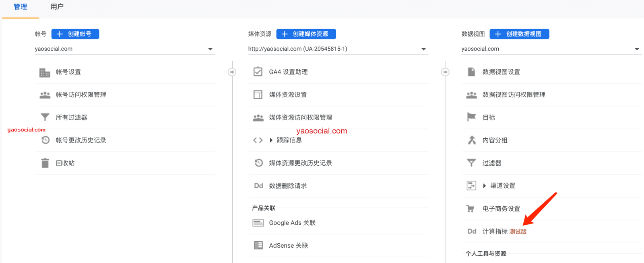Click the shopping cart icon for 电子商务设置
Image resolution: width=644 pixels, height=263 pixels.
coord(471,209)
